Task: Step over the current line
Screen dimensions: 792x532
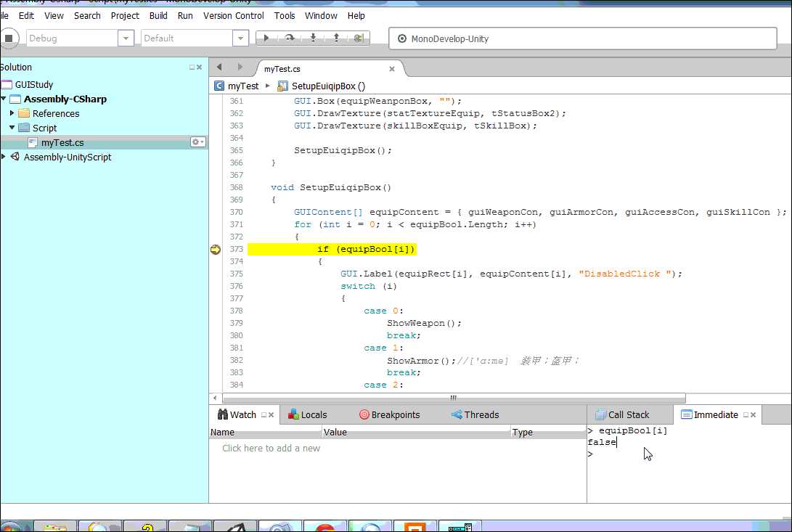Action: (x=290, y=38)
